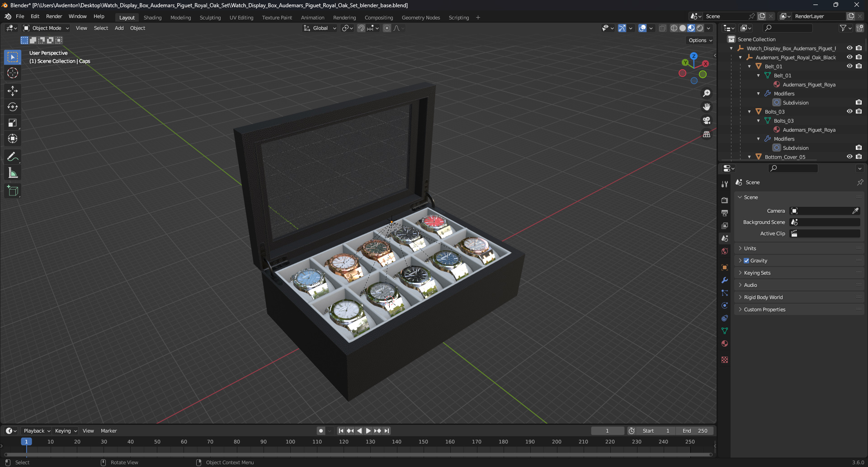This screenshot has width=868, height=467.
Task: Switch to solid viewport shading
Action: click(x=683, y=28)
